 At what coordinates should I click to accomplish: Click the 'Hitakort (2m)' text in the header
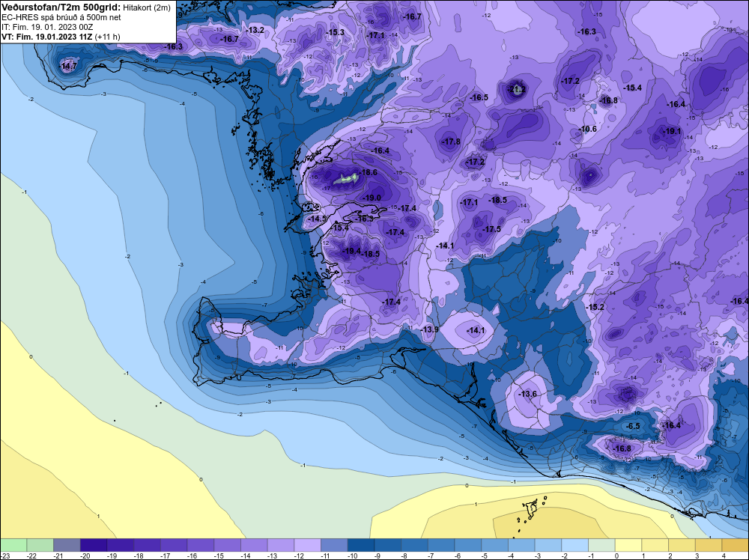point(147,7)
